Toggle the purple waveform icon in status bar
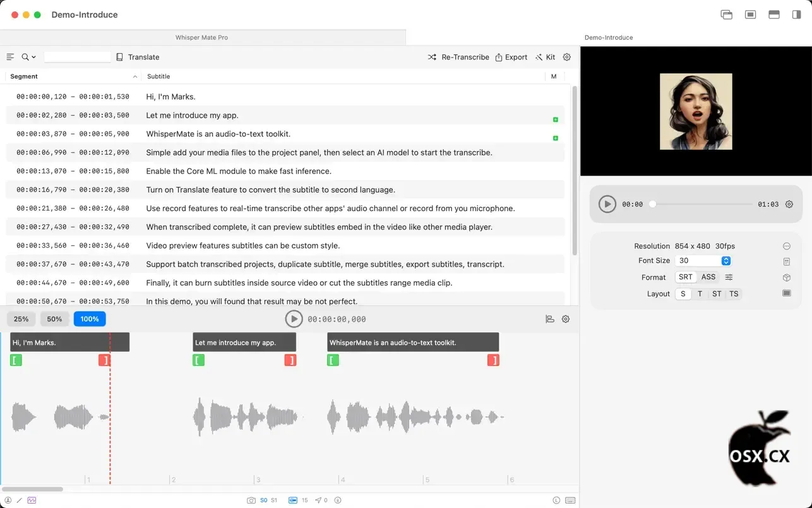Viewport: 812px width, 508px height. 32,500
